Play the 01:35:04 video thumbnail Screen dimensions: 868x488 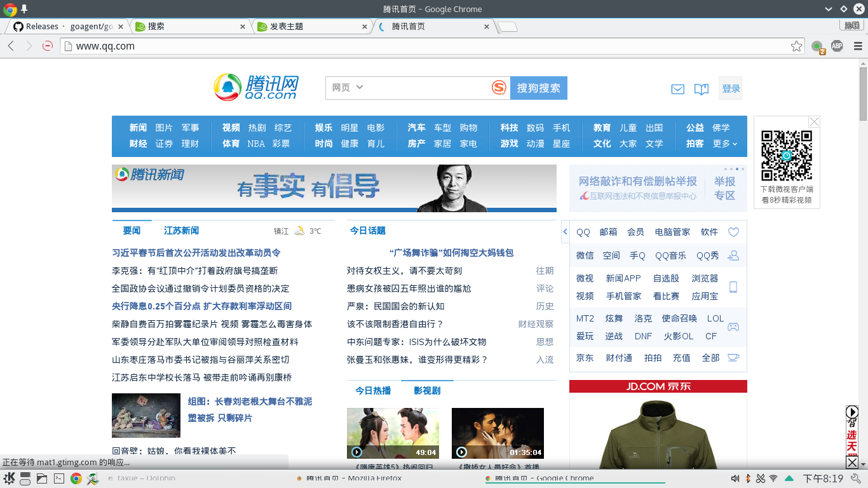498,433
